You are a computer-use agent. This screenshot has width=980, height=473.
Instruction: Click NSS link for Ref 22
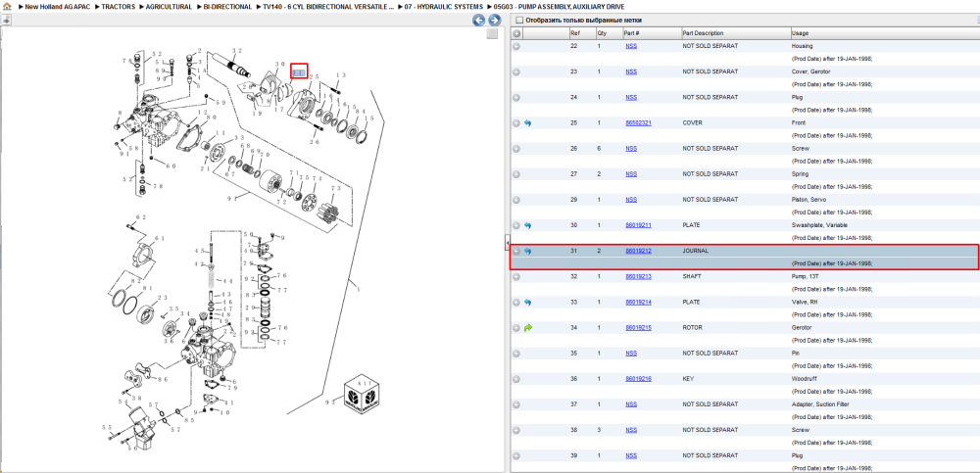631,46
